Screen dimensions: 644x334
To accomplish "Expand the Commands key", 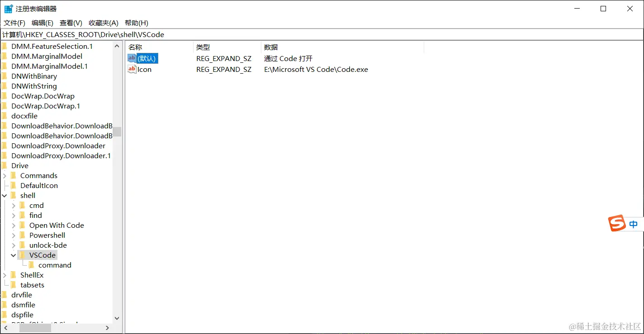I will pos(5,176).
